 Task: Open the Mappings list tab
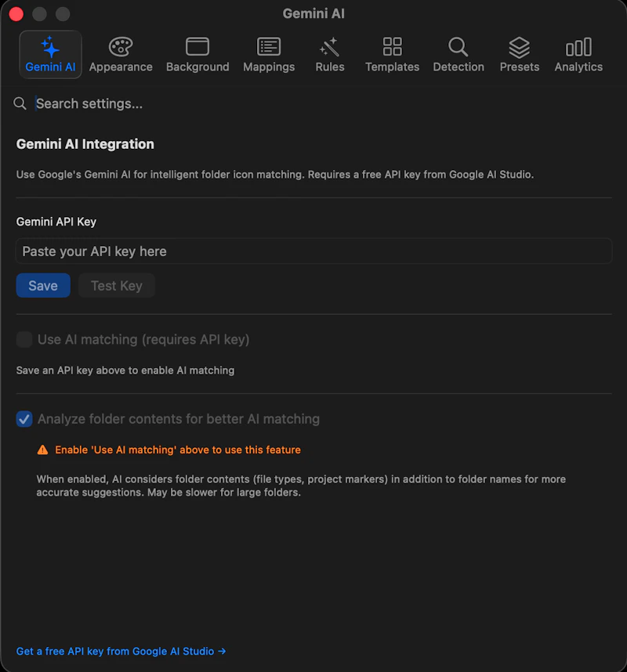pyautogui.click(x=269, y=54)
